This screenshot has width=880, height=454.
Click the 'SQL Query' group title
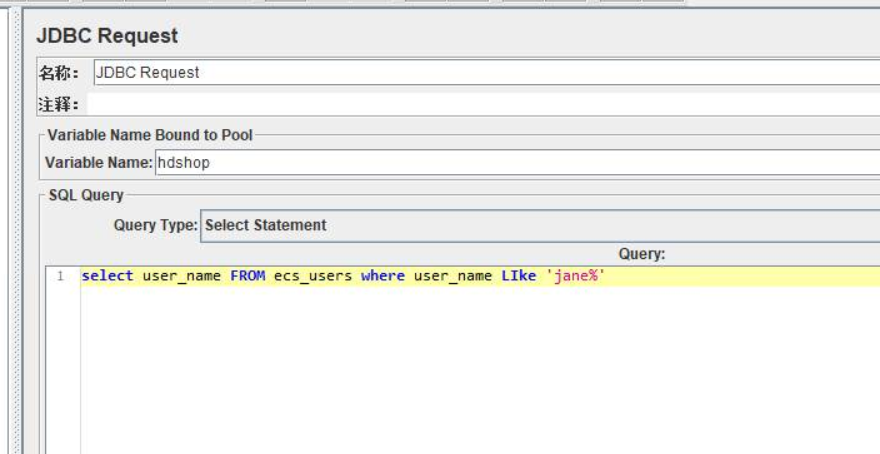click(86, 195)
